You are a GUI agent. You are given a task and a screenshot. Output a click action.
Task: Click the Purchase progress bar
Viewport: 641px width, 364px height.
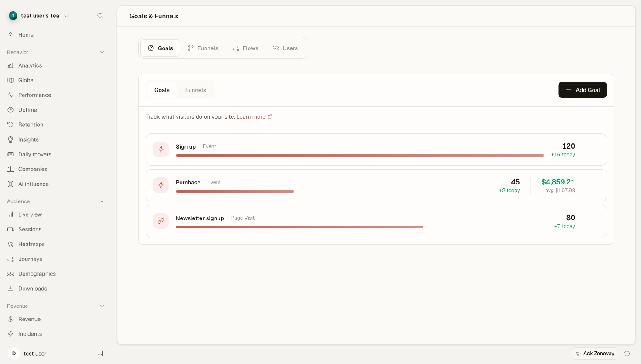(x=235, y=191)
